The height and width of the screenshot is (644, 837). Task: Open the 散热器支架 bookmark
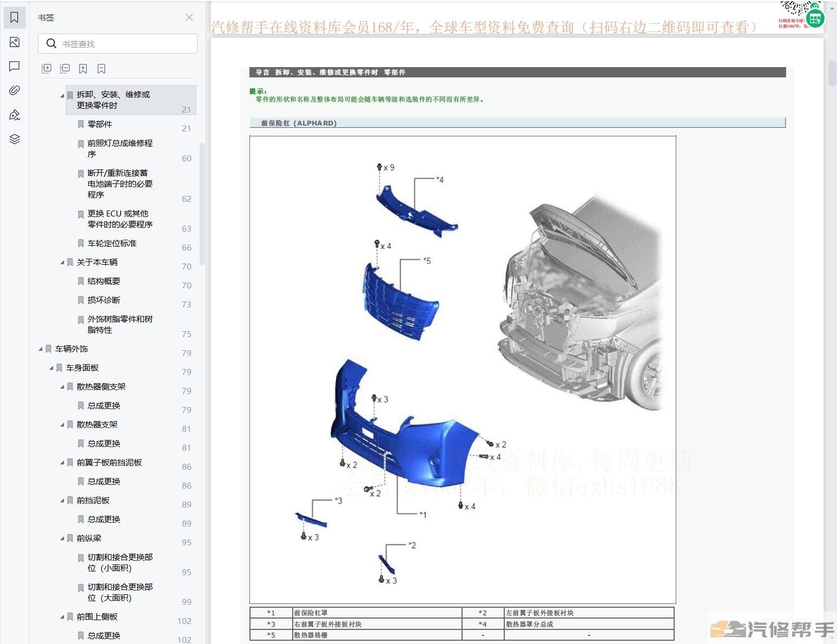tap(97, 425)
